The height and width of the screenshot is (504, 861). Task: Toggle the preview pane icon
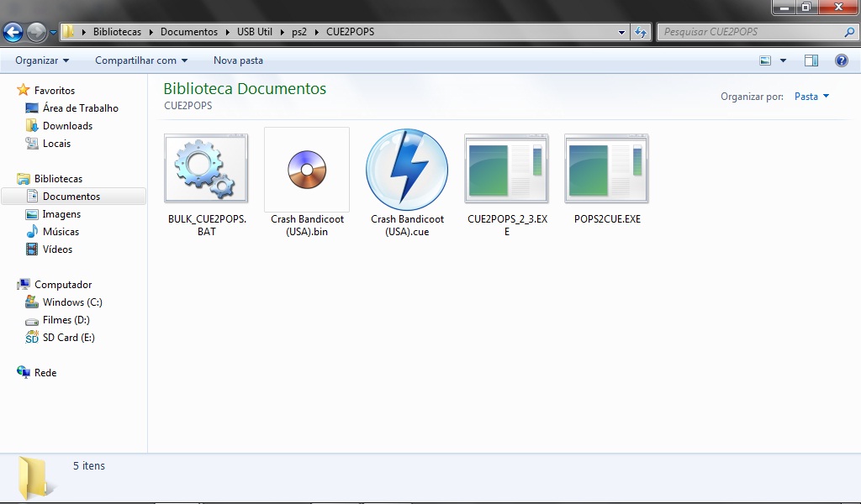tap(811, 60)
